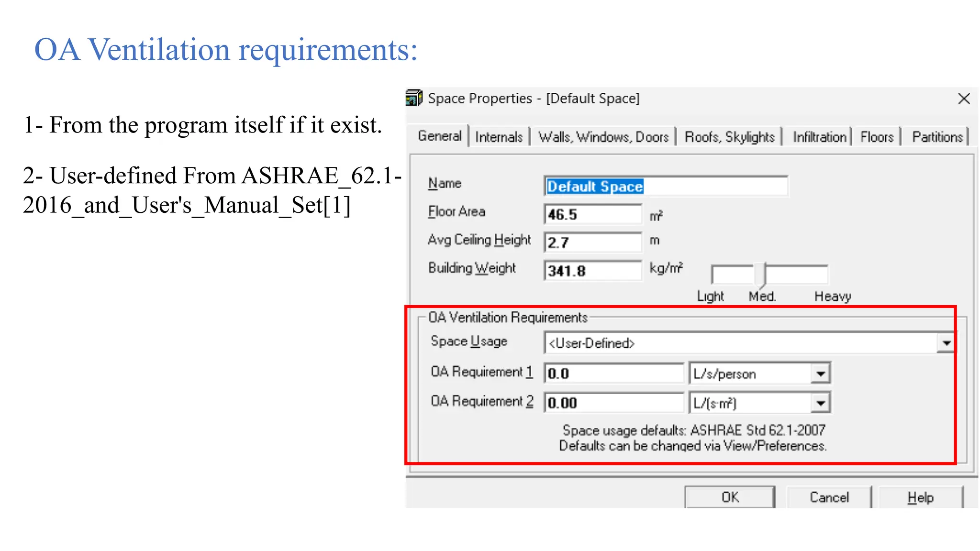Click the Avg Ceiling Height field
The height and width of the screenshot is (551, 980).
coord(592,242)
